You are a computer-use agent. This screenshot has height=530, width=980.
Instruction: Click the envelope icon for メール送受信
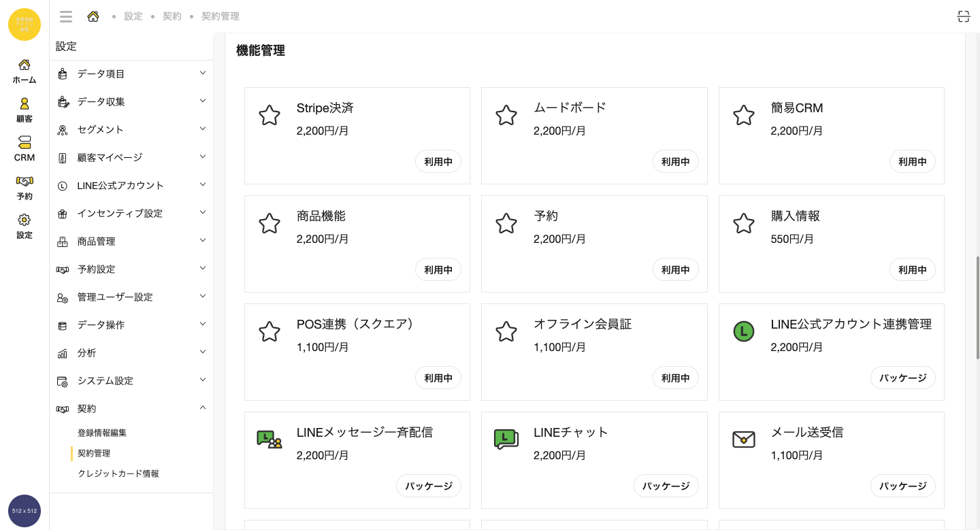(x=743, y=440)
